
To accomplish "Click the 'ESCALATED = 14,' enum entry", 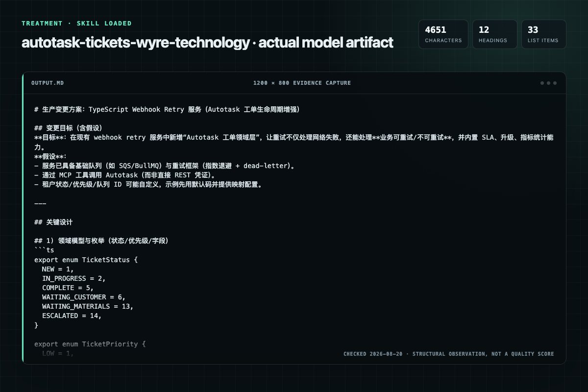I will [72, 316].
